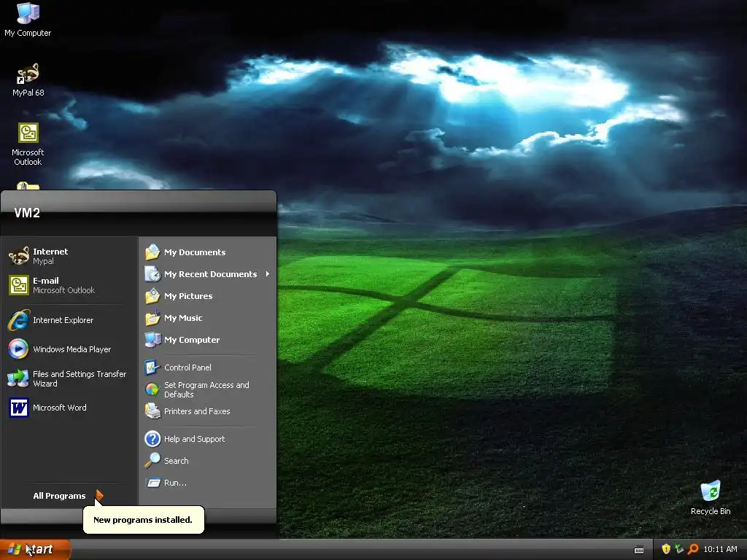Launch Microsoft Word from Start menu
The height and width of the screenshot is (560, 747).
point(69,408)
